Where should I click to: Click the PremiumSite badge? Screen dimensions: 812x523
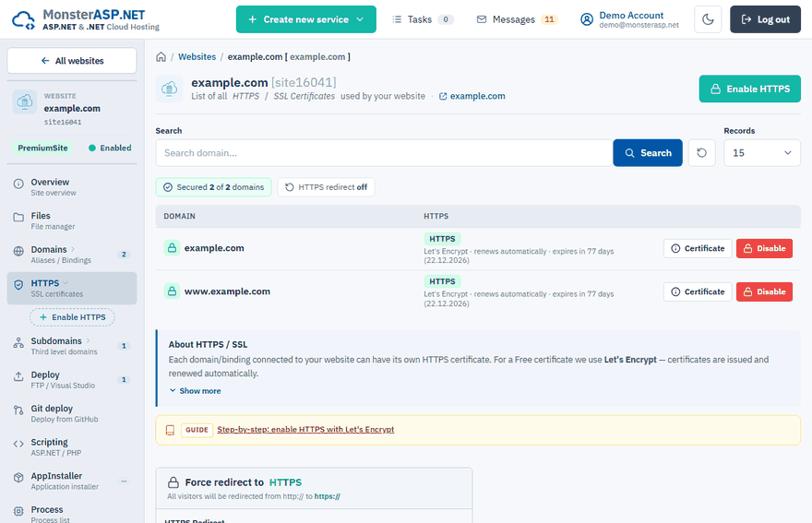pyautogui.click(x=42, y=149)
